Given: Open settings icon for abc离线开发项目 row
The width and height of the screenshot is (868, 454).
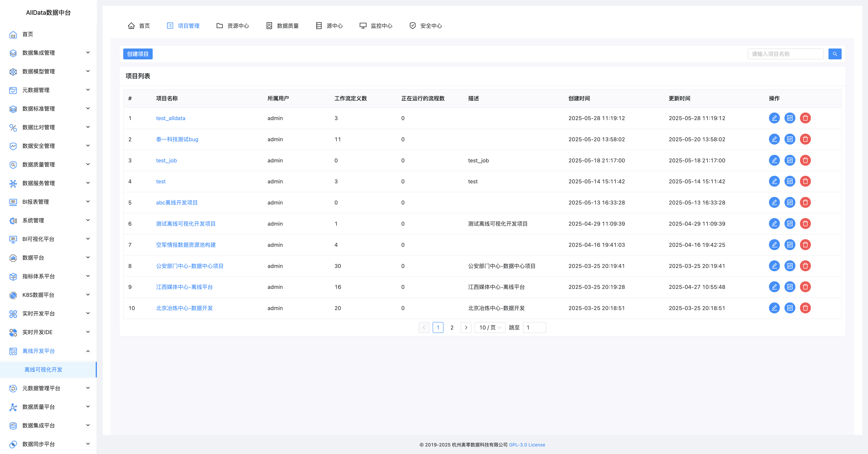Looking at the screenshot, I should click(790, 202).
